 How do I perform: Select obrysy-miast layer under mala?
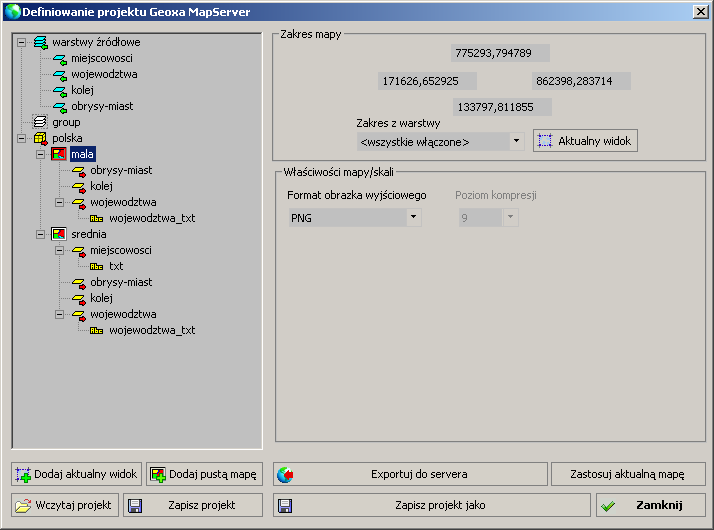[121, 170]
